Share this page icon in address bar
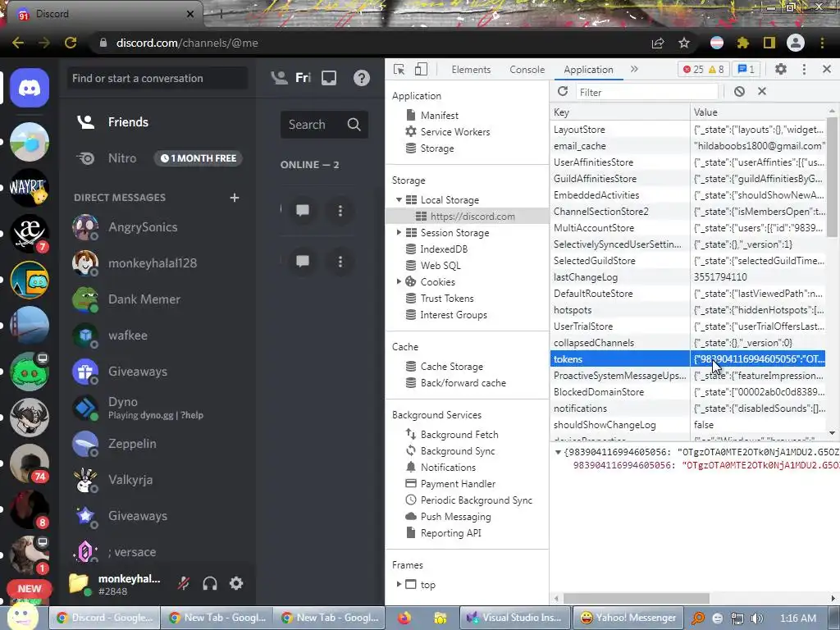This screenshot has width=840, height=630. coord(658,43)
